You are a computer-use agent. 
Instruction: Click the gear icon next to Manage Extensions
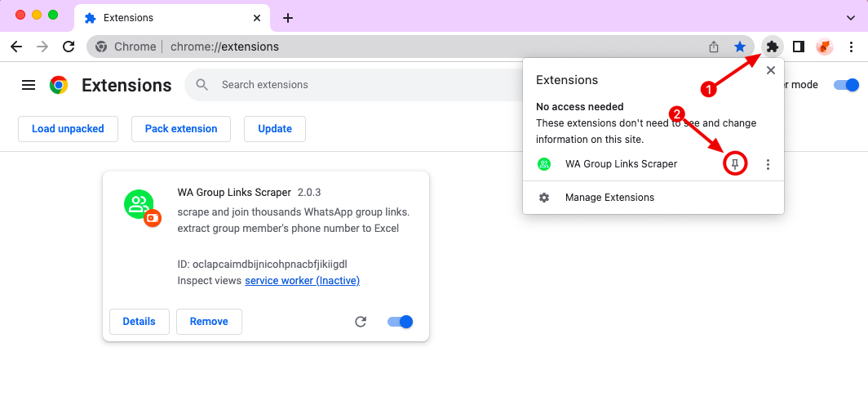click(x=544, y=198)
